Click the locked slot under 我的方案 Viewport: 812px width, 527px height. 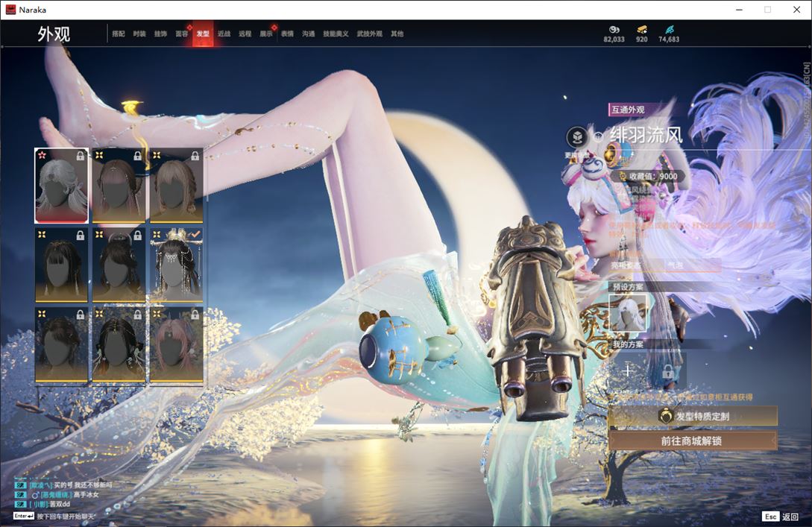[x=667, y=370]
